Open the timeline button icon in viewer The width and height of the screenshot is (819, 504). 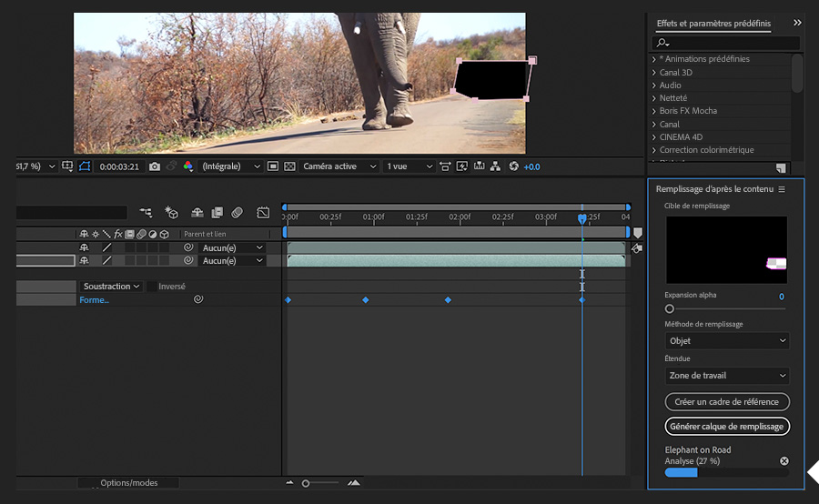[x=479, y=166]
